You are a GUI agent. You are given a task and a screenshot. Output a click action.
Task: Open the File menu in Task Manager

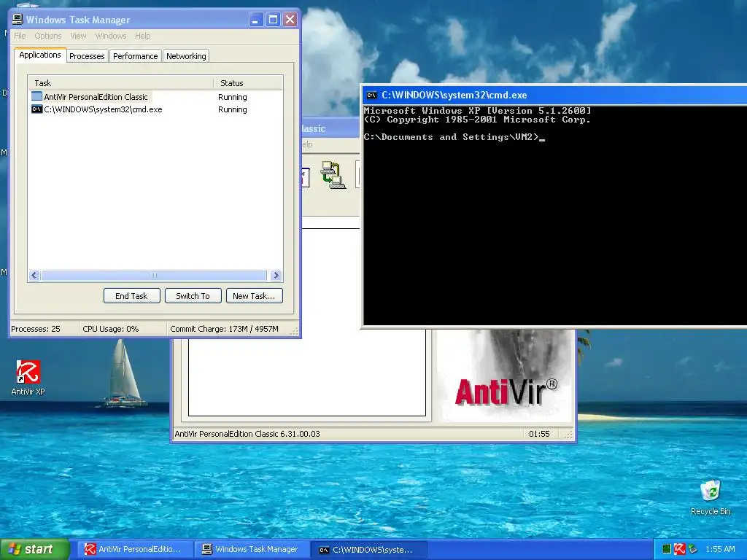point(20,36)
